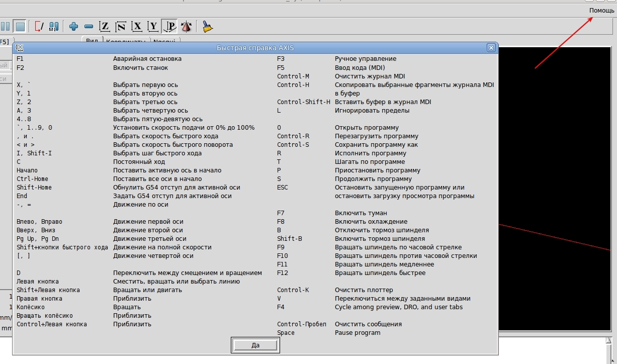Toggle the skip lines with slash icon

point(39,27)
